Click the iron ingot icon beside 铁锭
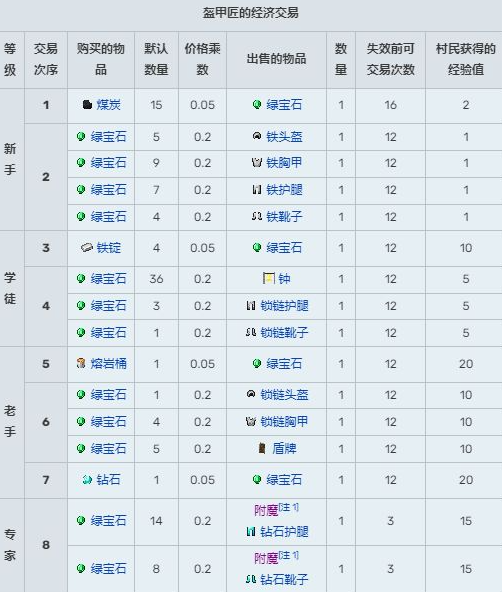The image size is (502, 592). pos(87,248)
